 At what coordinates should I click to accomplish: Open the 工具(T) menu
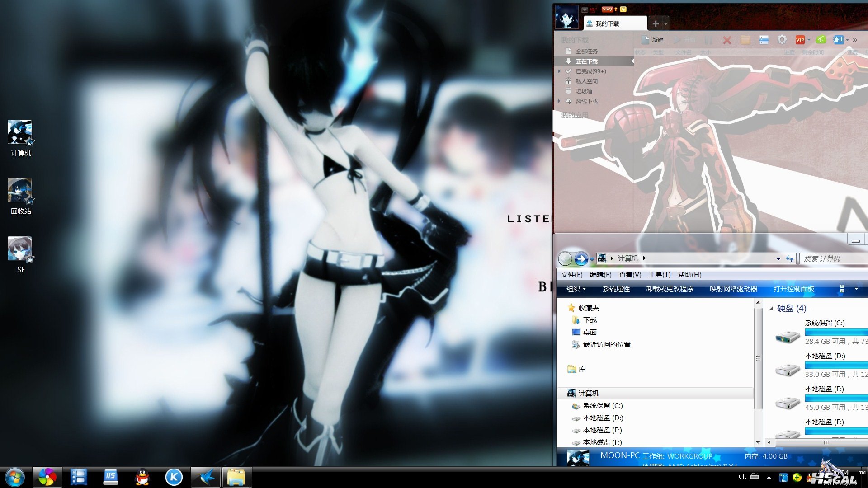pos(660,275)
